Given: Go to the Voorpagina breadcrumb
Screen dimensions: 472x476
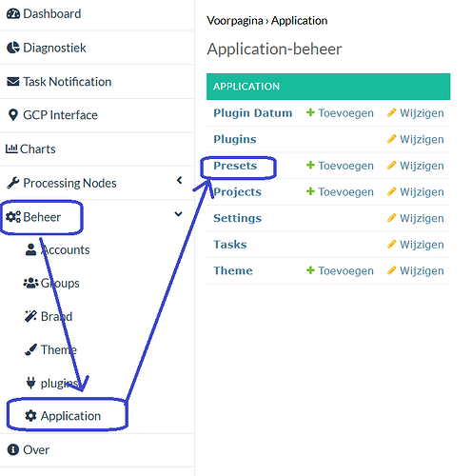Looking at the screenshot, I should click(x=235, y=21).
